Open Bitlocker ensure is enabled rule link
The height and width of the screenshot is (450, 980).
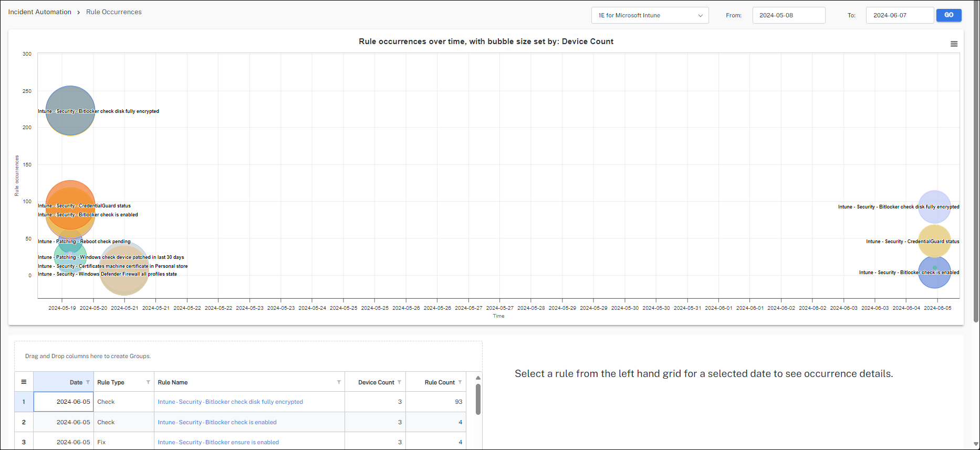218,442
